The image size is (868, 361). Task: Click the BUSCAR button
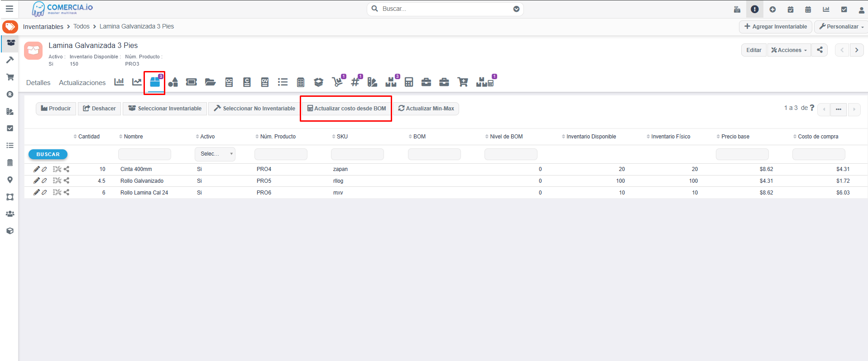pyautogui.click(x=48, y=154)
